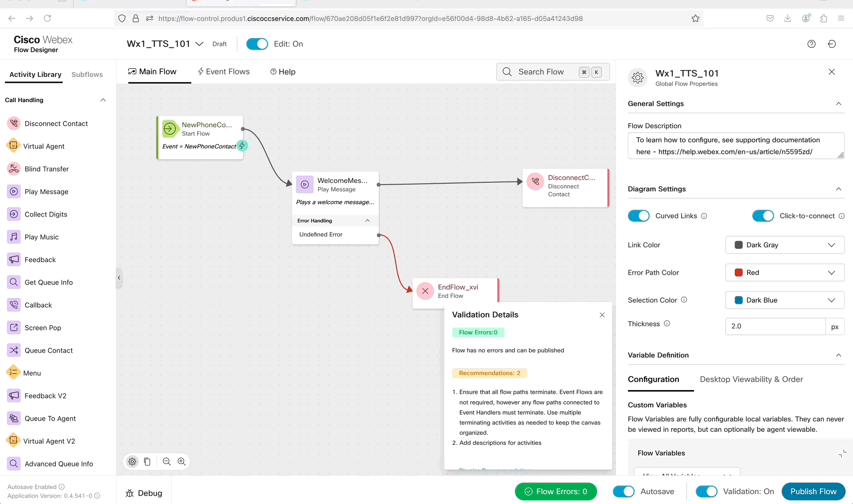Click the Publish Flow button
Screen dimensions: 853x504
pos(813,492)
